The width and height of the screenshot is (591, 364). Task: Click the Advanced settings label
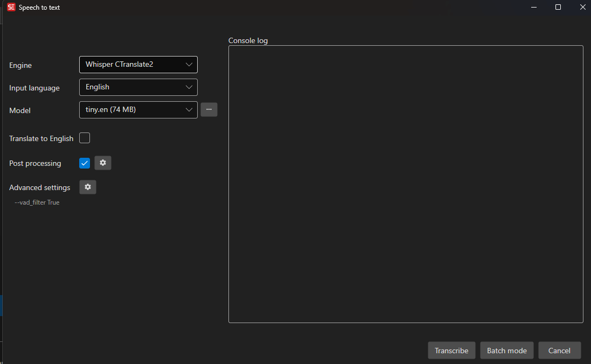[x=39, y=188]
